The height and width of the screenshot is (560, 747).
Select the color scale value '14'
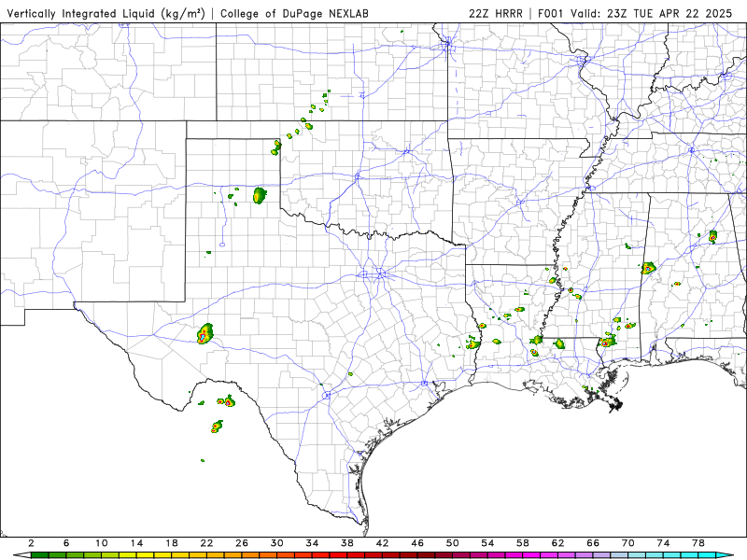[136, 543]
